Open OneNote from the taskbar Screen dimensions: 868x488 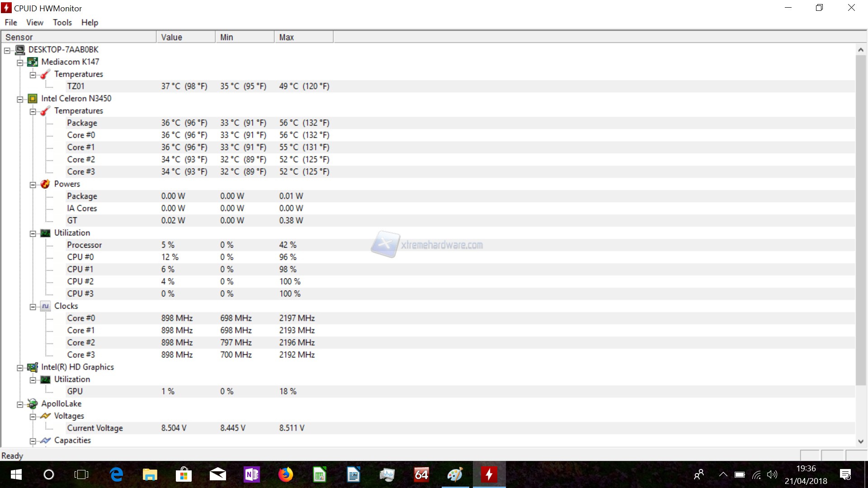pyautogui.click(x=251, y=474)
